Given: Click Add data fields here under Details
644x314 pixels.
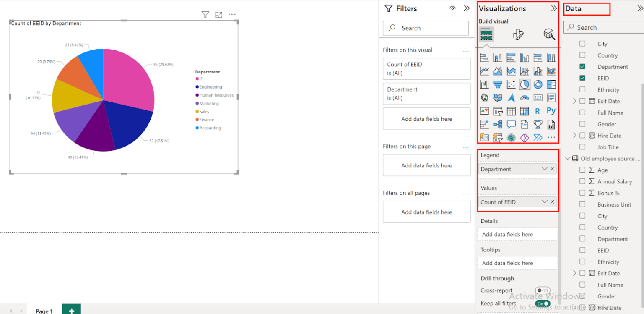Looking at the screenshot, I should click(517, 234).
